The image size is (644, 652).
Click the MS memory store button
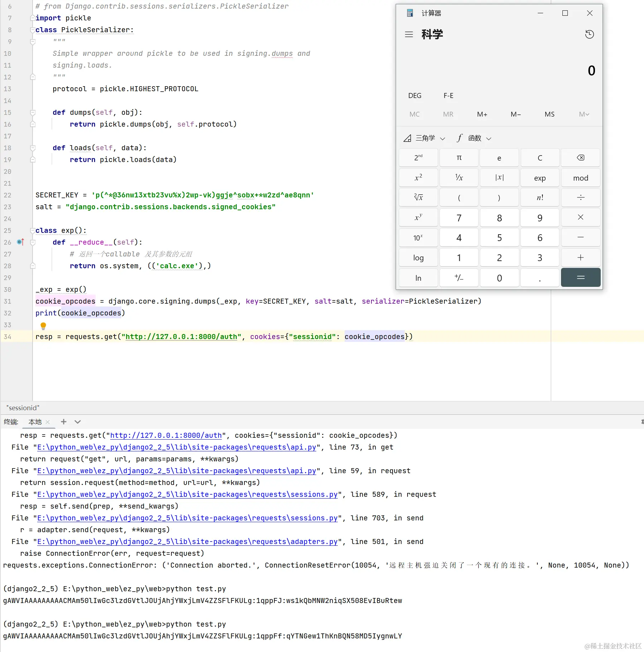[550, 114]
